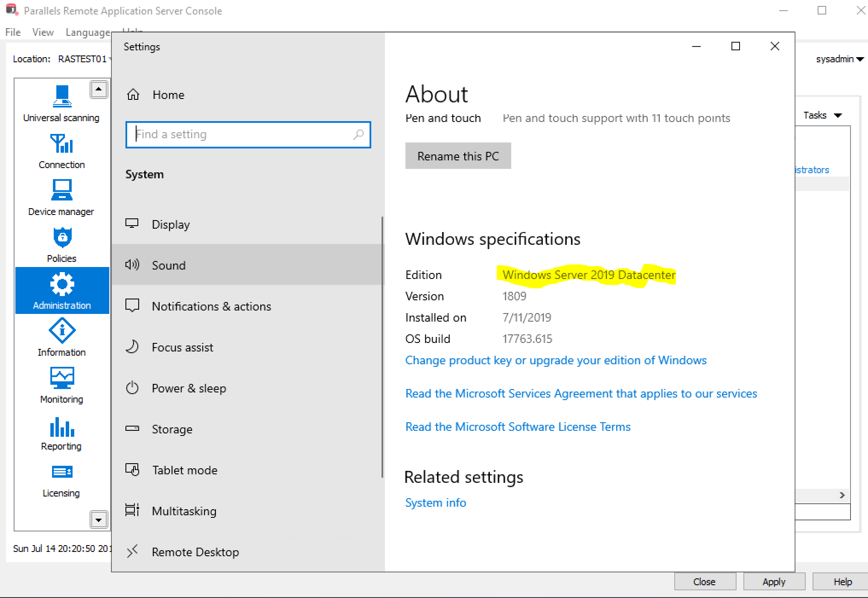Click the Installed on 7/11/2019 value
The width and height of the screenshot is (868, 598).
527,318
